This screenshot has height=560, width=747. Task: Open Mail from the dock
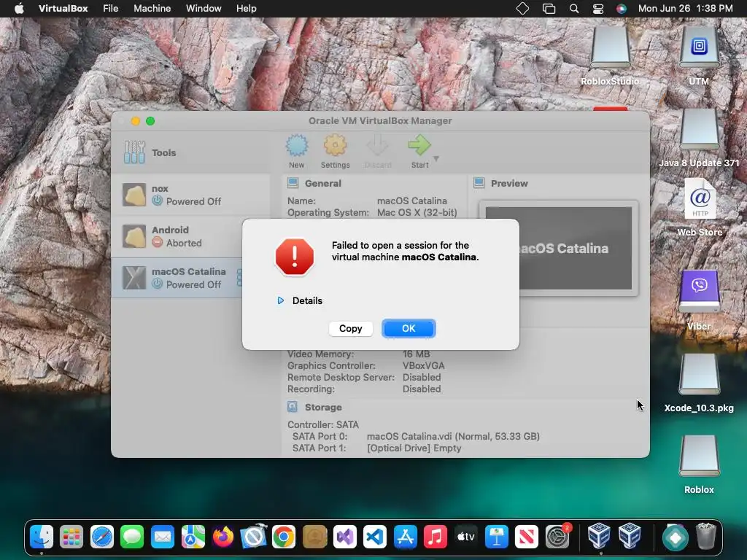pos(163,537)
